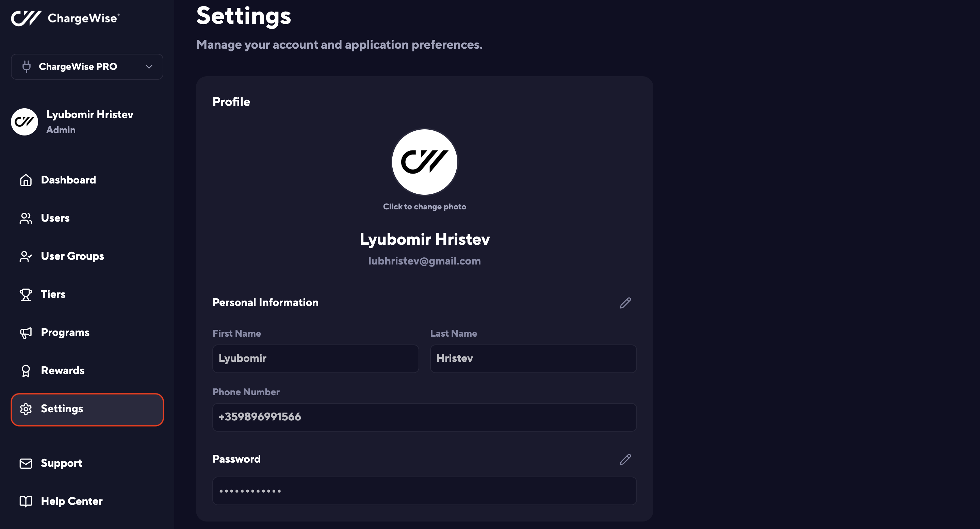Go to Dashboard via home icon

pyautogui.click(x=26, y=180)
